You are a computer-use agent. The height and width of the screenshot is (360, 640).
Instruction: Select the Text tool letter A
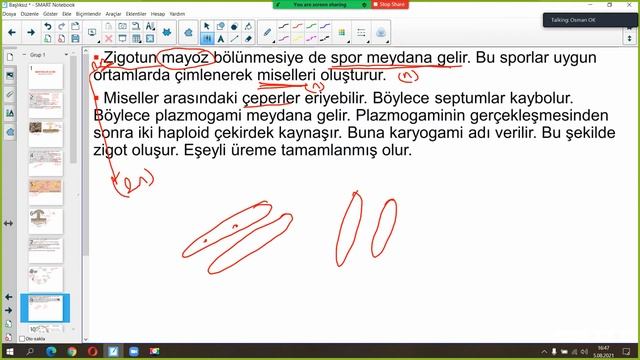coord(221,39)
